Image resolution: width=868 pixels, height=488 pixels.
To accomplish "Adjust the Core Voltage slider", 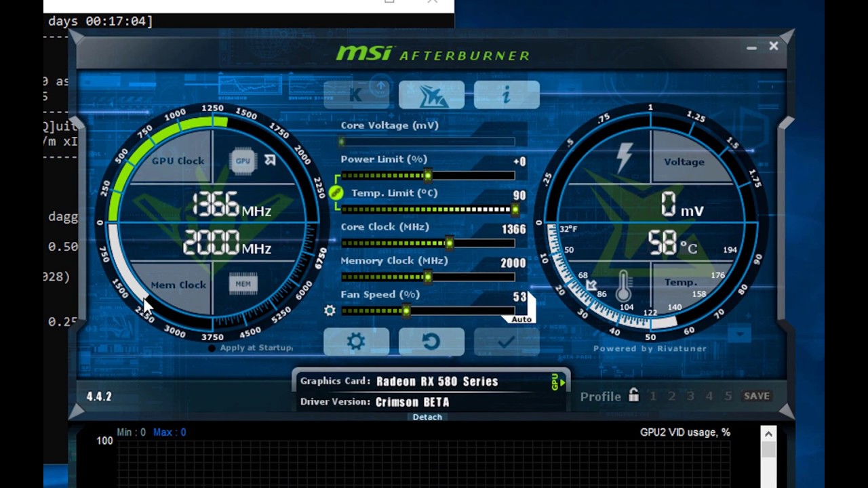I will (x=427, y=142).
